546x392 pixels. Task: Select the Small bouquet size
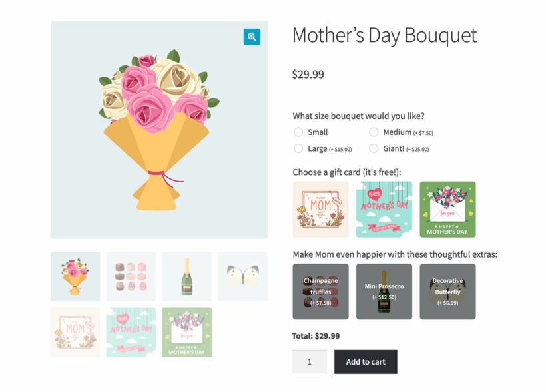click(x=298, y=132)
